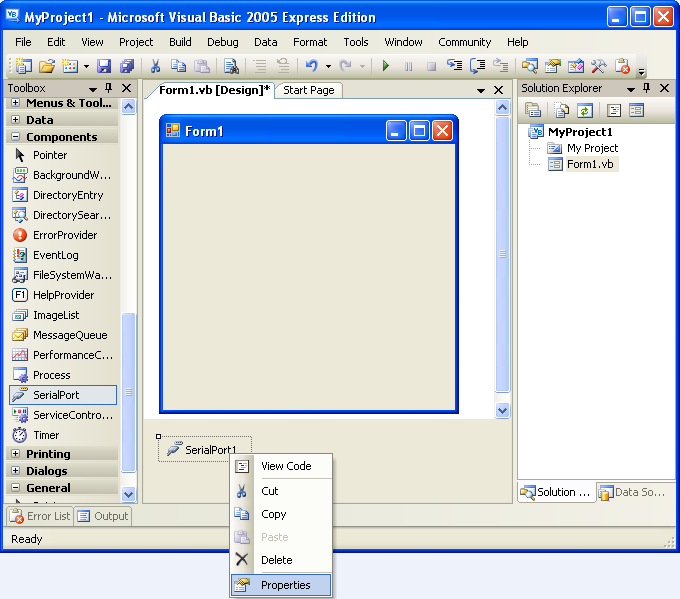Open the Output tab

point(103,516)
